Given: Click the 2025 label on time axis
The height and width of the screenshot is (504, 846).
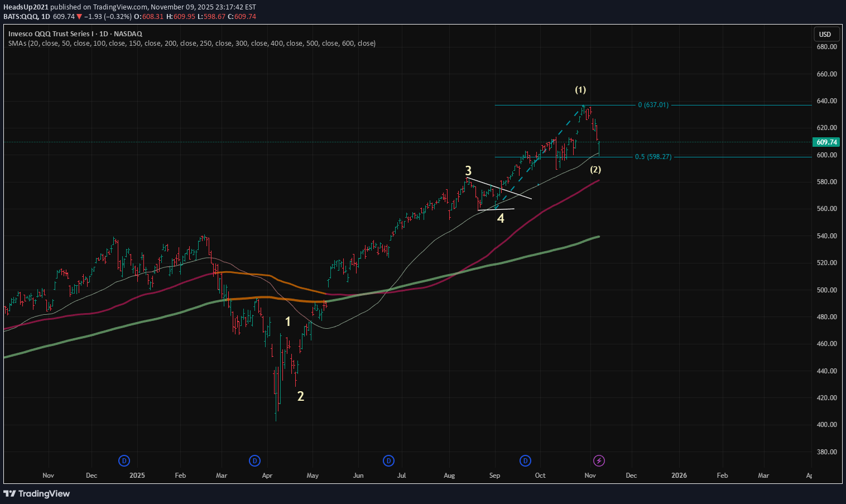Looking at the screenshot, I should coord(137,476).
